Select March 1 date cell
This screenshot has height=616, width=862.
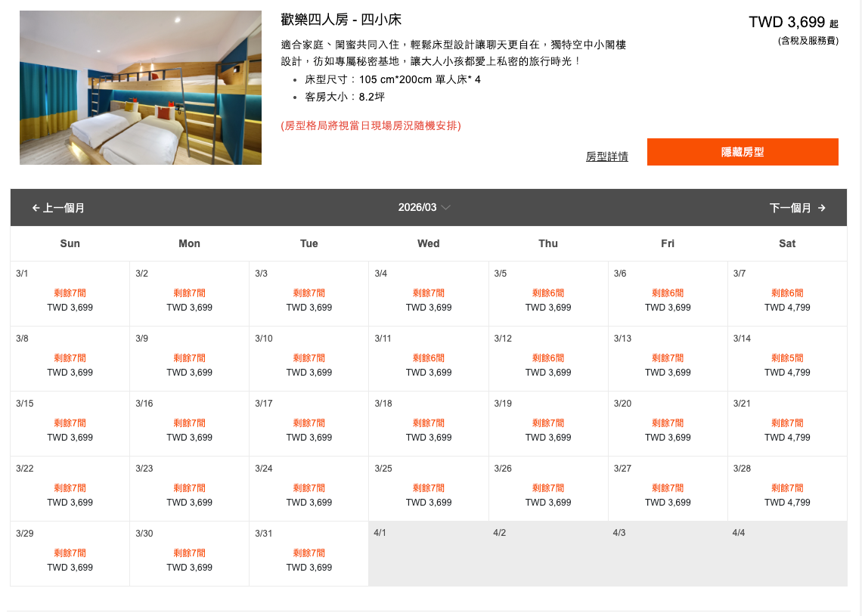pos(70,294)
